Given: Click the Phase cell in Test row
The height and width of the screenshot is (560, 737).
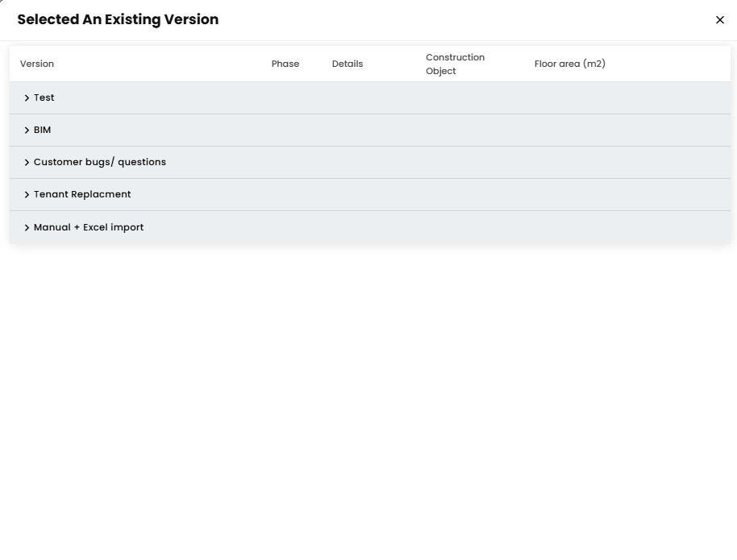Looking at the screenshot, I should tap(285, 97).
